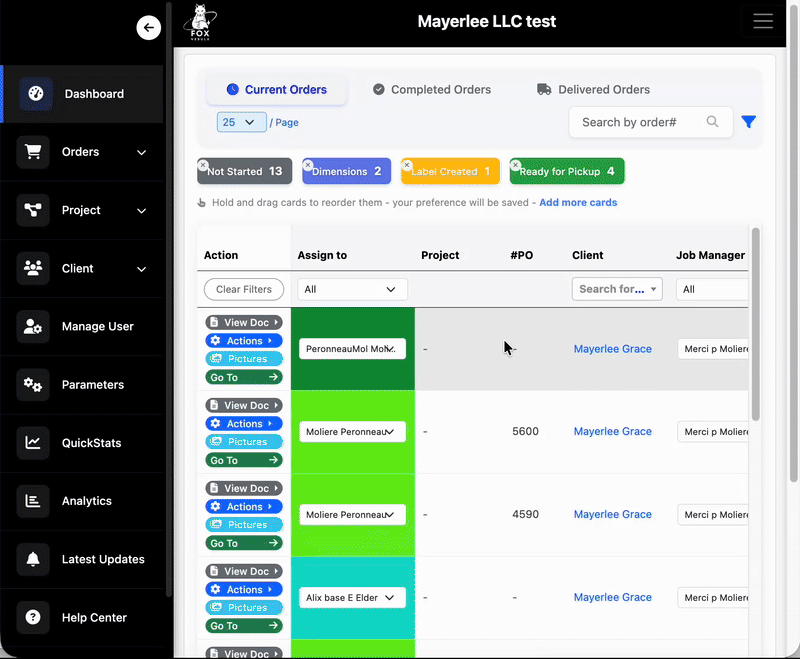Click the Parameters gears icon
The image size is (800, 659).
click(33, 384)
